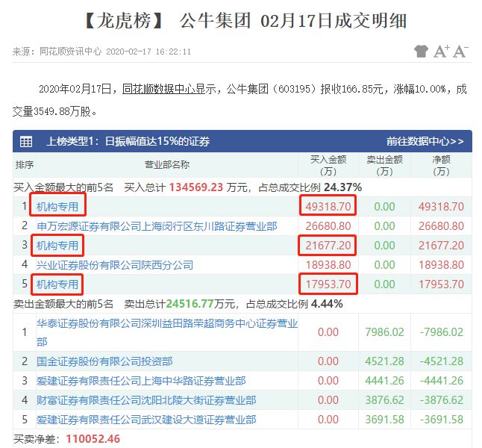Screen dimensions: 482x448
Task: Open 爱建证券上海中华路证券营业部 link
Action: click(x=141, y=381)
